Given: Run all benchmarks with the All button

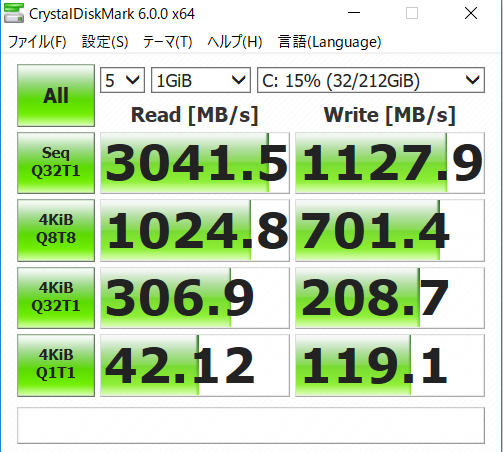Looking at the screenshot, I should (x=56, y=95).
